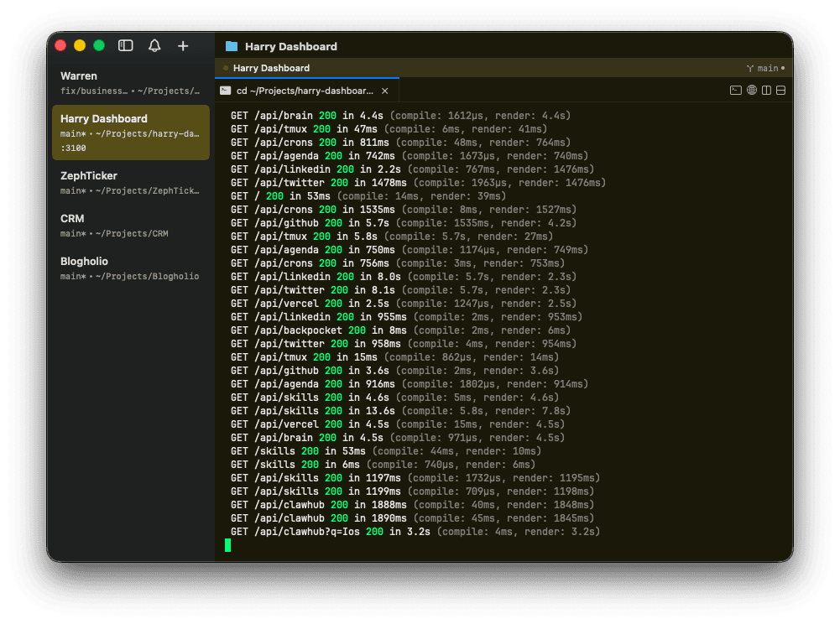Split the pane vertically using the split icon
Image resolution: width=840 pixels, height=624 pixels.
pos(766,91)
